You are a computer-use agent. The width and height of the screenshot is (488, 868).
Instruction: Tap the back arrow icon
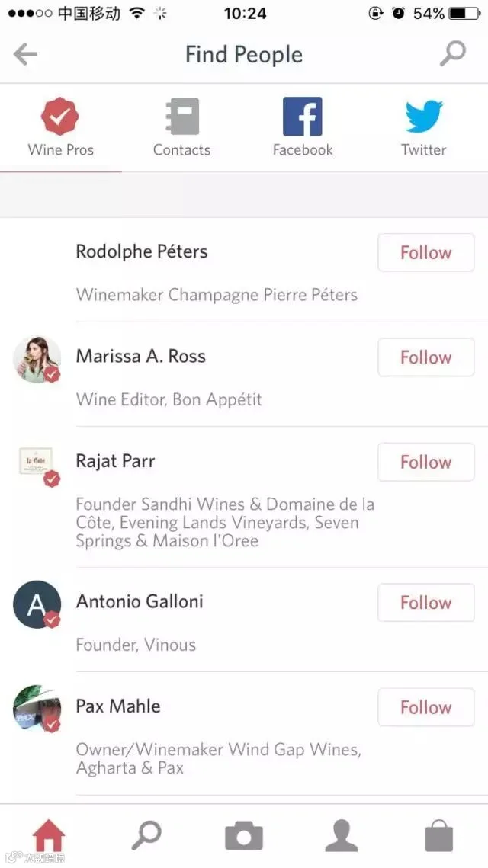[x=26, y=54]
